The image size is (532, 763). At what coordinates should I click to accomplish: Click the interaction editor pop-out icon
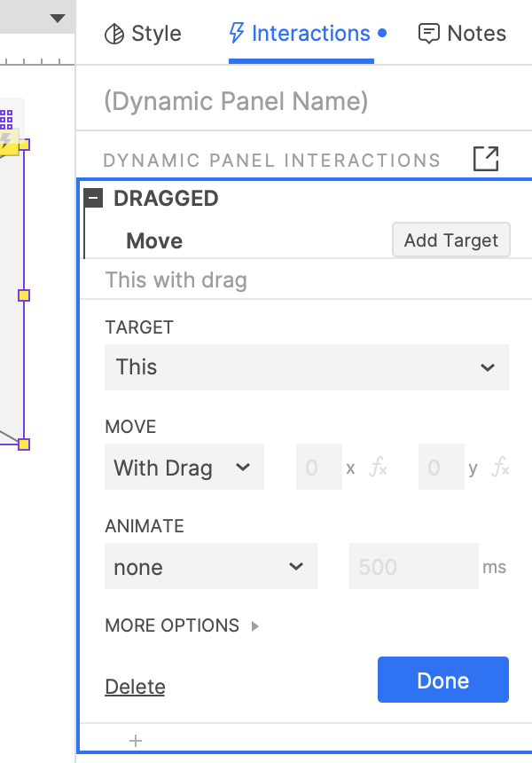[486, 160]
